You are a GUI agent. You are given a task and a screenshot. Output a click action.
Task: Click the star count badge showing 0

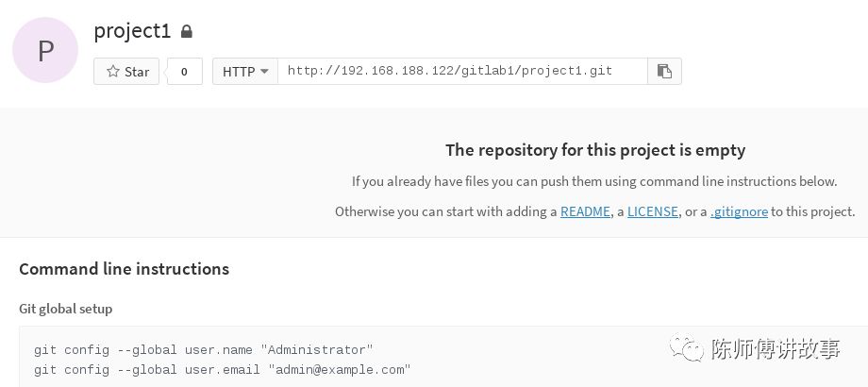tap(184, 72)
